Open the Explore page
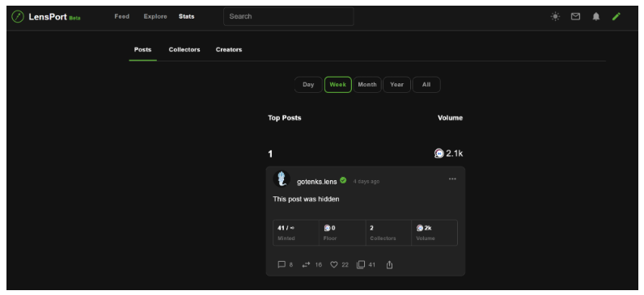644x295 pixels. tap(155, 16)
